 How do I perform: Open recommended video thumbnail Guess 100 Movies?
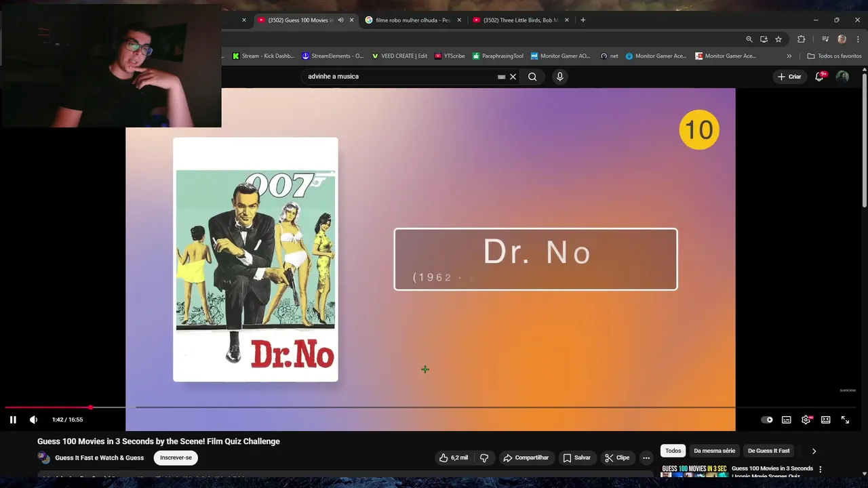[x=694, y=471]
